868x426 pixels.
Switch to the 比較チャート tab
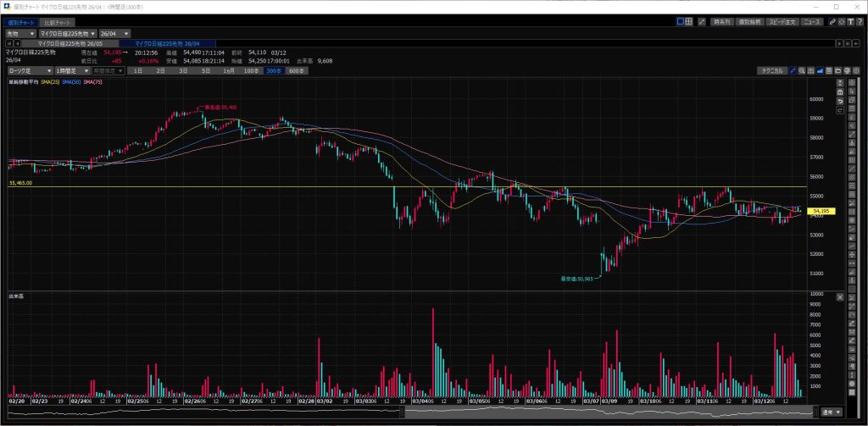pyautogui.click(x=58, y=21)
